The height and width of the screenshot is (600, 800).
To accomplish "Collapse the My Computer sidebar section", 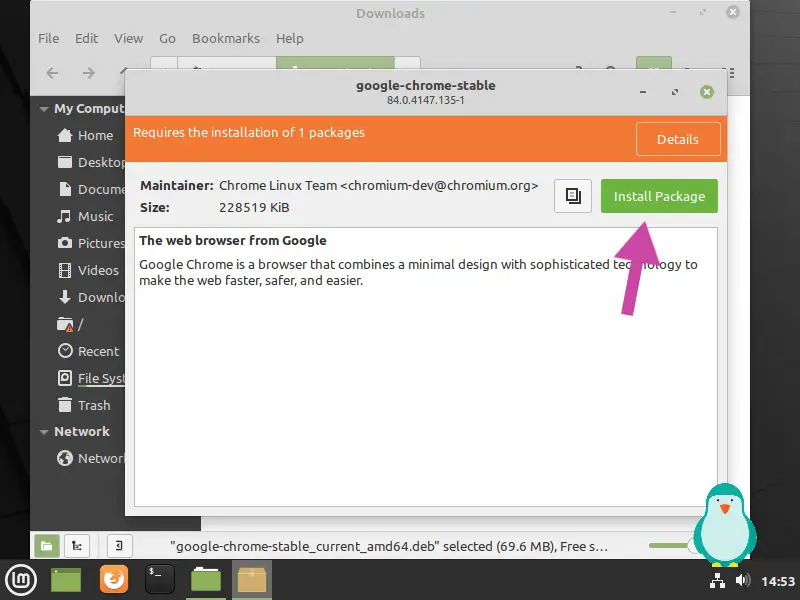I will (44, 109).
